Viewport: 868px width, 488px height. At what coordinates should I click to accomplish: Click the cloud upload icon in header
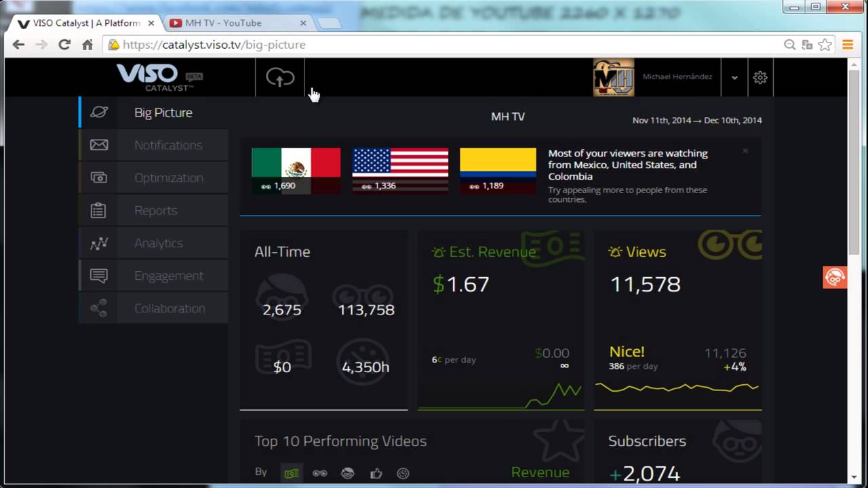click(x=280, y=77)
